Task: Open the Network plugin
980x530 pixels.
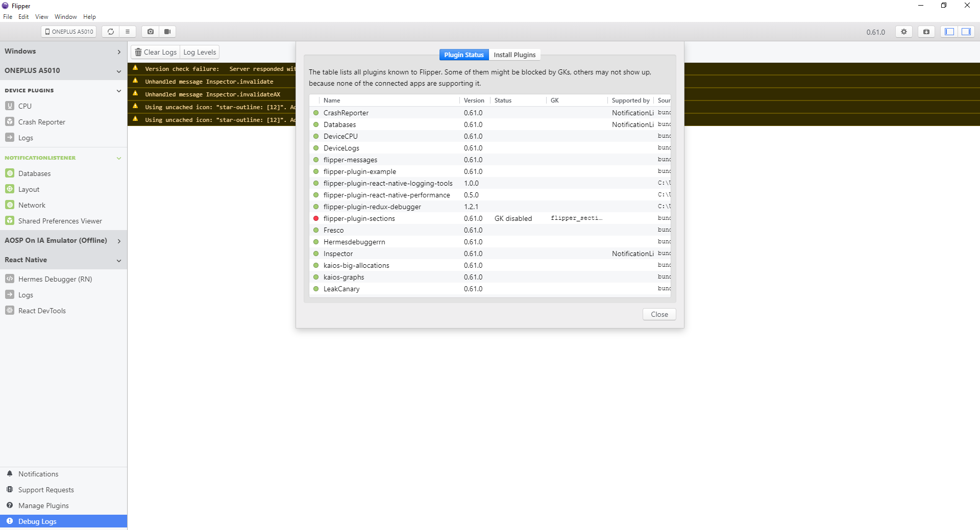Action: pyautogui.click(x=32, y=205)
